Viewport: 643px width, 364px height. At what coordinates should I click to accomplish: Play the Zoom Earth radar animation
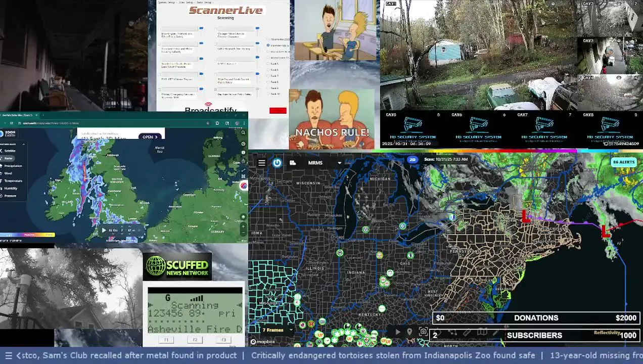pyautogui.click(x=104, y=230)
